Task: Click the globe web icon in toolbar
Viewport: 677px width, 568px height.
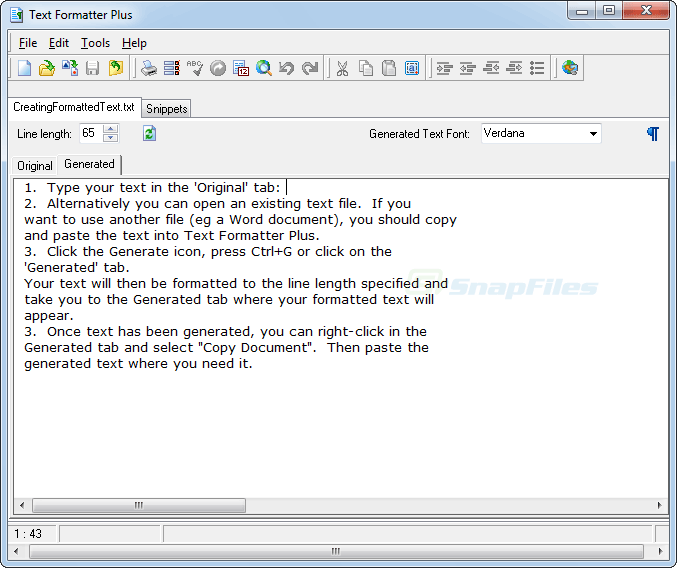Action: click(x=570, y=68)
